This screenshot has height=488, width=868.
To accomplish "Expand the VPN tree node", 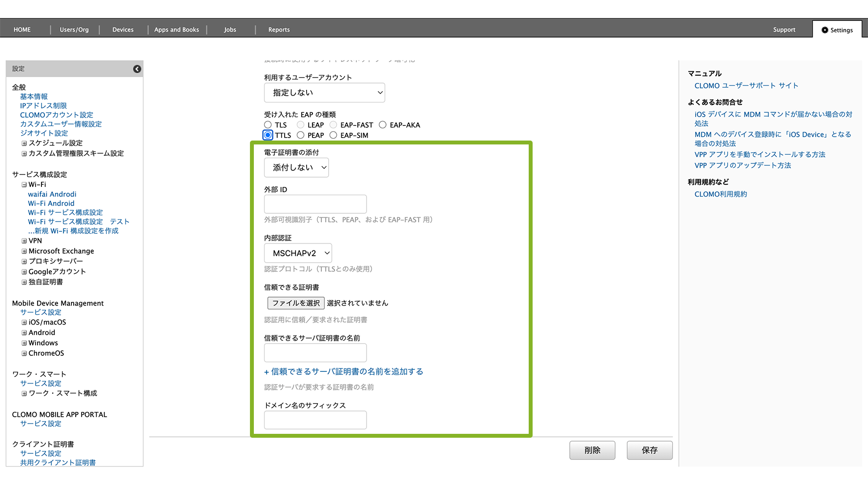I will pos(24,241).
